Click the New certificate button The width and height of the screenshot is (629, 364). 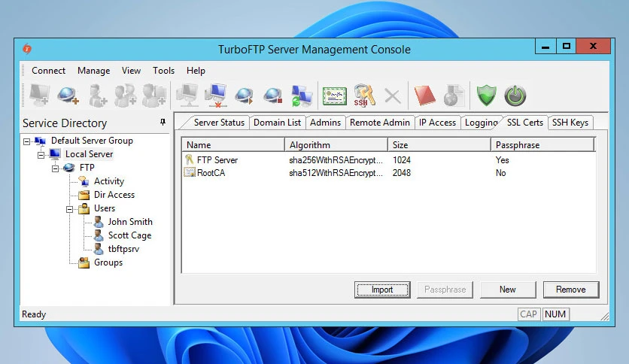click(x=507, y=290)
